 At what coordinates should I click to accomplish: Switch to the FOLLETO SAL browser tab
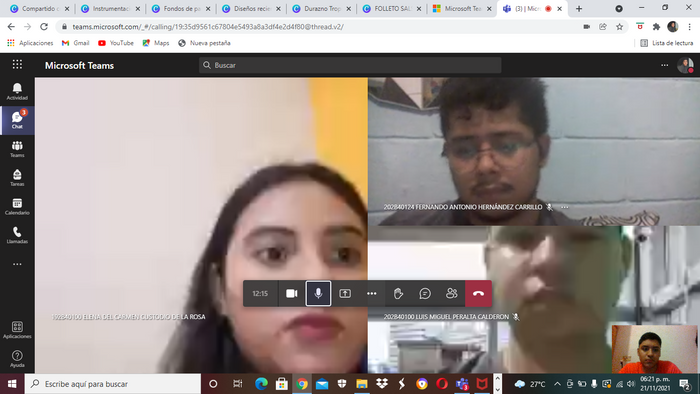pos(392,8)
